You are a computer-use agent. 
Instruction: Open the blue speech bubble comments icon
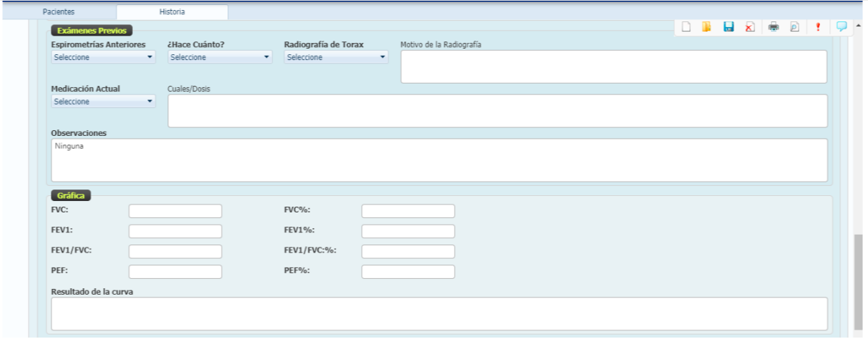tap(842, 26)
